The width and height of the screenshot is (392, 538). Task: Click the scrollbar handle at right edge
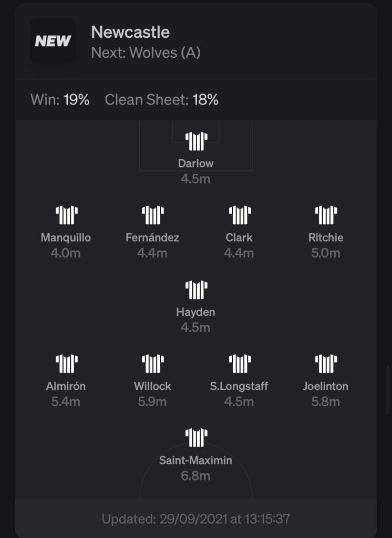(x=388, y=390)
